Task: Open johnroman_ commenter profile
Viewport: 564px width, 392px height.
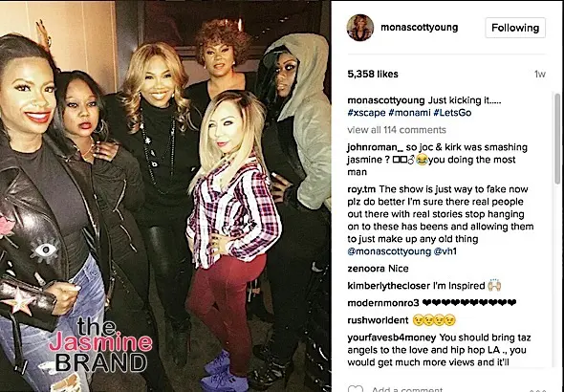Action: point(375,147)
